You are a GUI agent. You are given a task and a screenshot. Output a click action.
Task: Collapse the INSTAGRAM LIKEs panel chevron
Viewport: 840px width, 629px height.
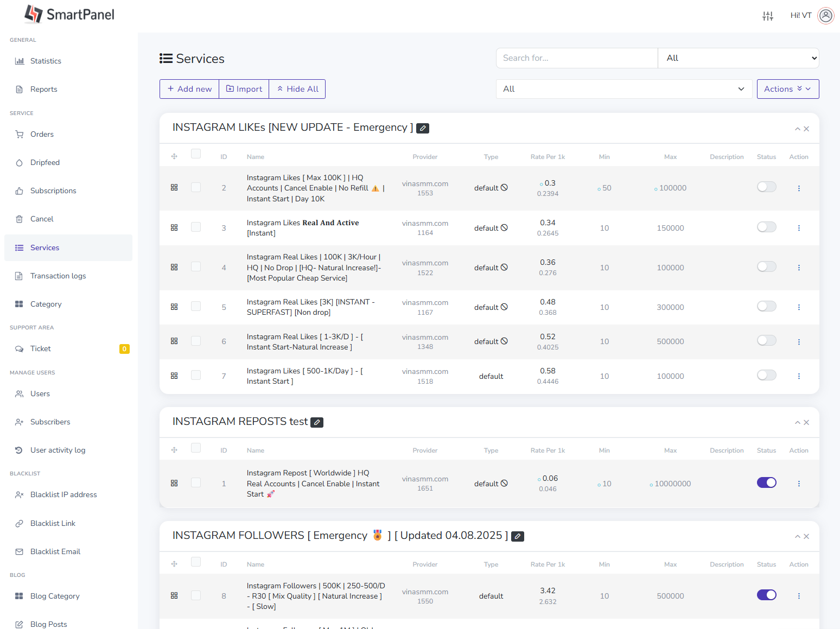pos(797,129)
